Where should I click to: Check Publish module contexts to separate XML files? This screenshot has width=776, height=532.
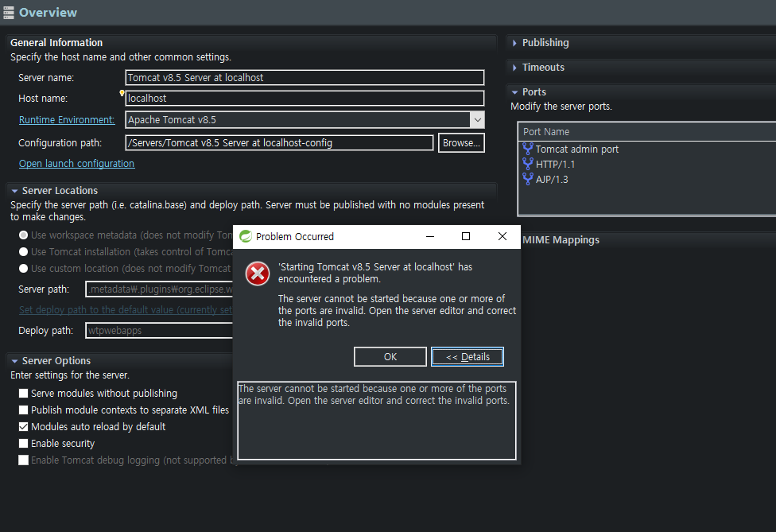(24, 410)
